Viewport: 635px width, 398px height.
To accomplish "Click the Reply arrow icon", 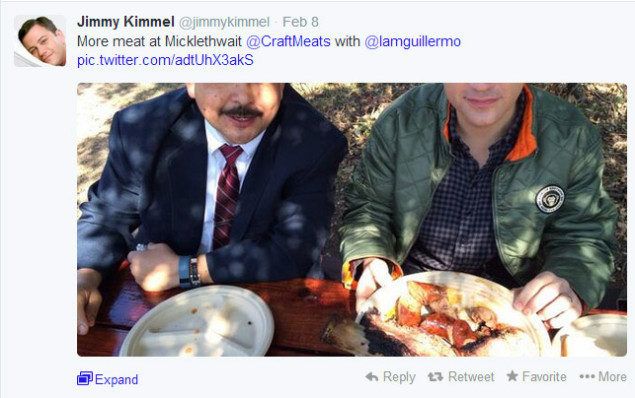I will pyautogui.click(x=371, y=377).
